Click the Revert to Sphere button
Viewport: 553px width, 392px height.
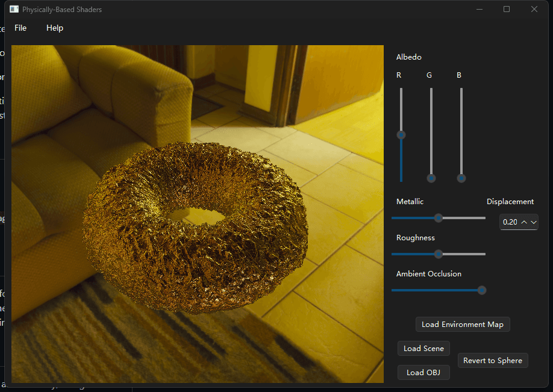(x=493, y=360)
